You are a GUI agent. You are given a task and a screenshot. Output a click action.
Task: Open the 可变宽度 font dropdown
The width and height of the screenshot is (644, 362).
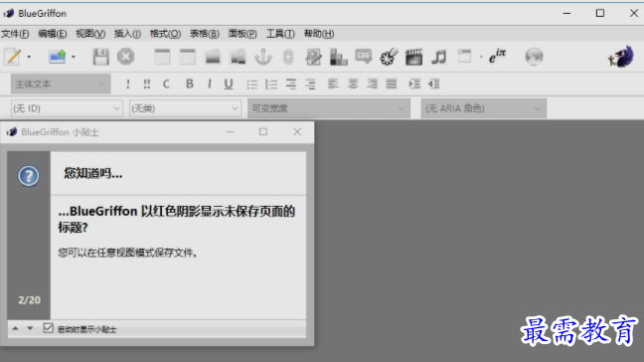[x=329, y=108]
